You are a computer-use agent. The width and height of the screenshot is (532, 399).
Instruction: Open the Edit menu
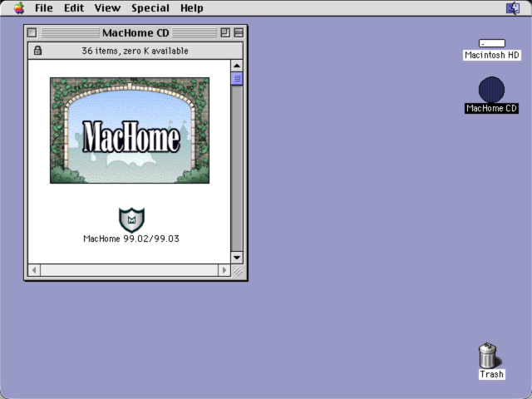click(74, 7)
